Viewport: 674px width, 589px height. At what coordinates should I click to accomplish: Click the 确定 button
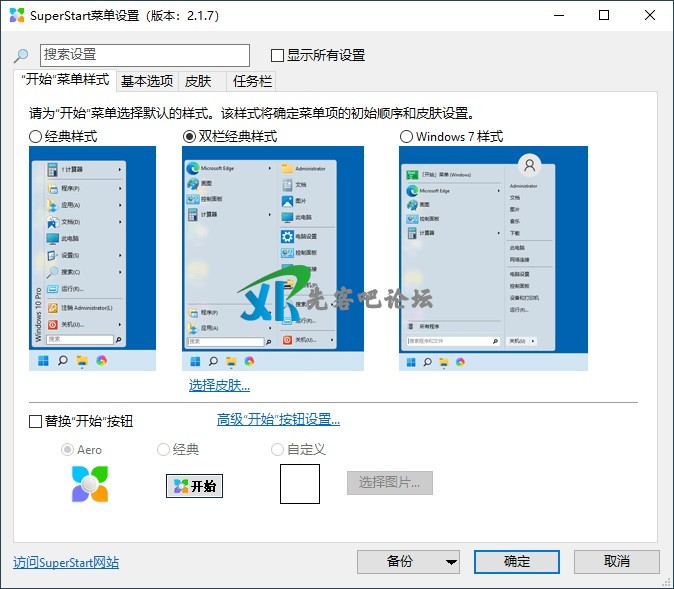pos(517,562)
